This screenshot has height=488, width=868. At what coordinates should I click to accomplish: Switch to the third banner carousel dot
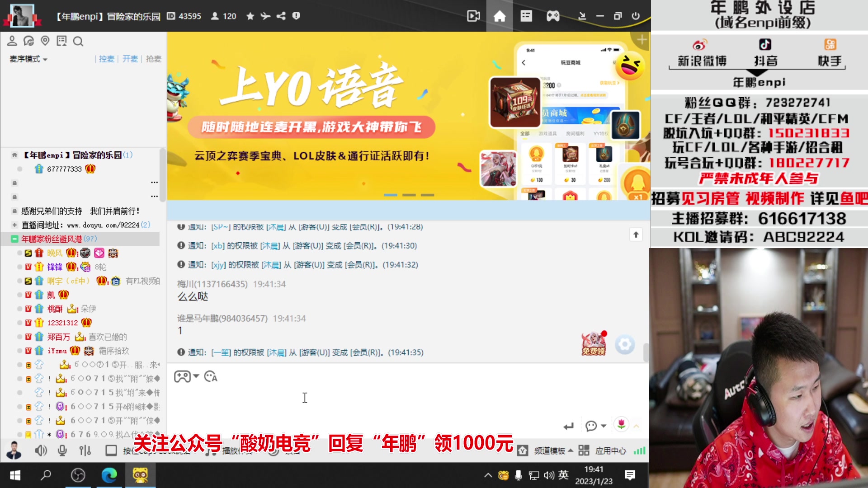coord(428,195)
